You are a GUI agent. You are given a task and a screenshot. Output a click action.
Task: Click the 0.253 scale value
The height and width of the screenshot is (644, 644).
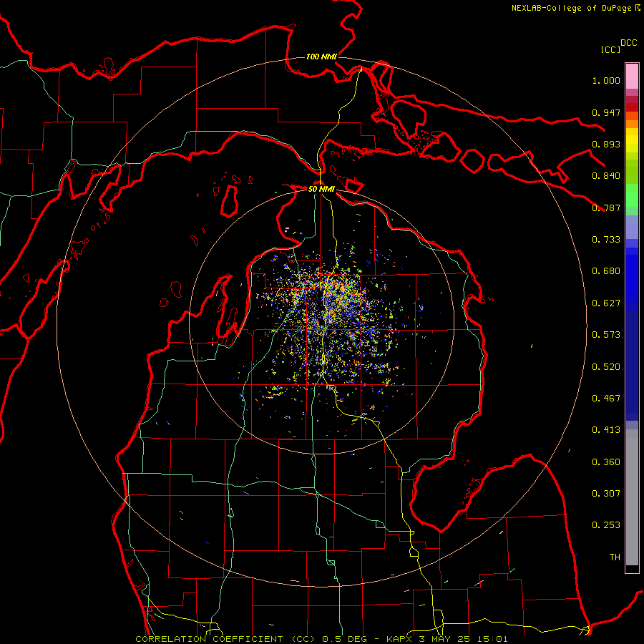click(606, 525)
